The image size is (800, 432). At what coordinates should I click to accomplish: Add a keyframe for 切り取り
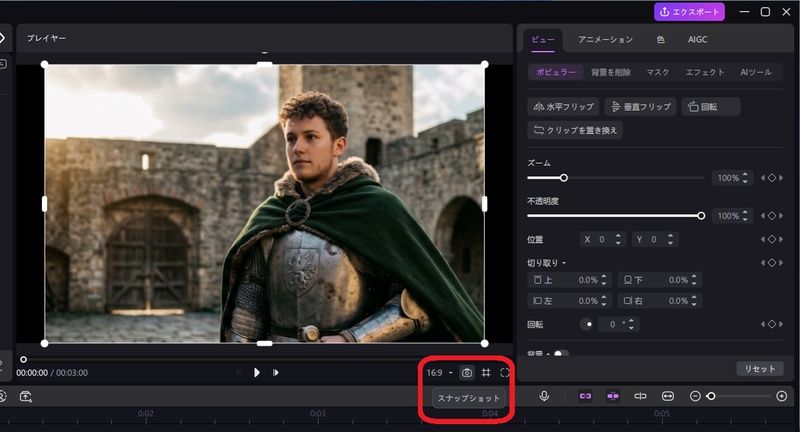click(772, 263)
